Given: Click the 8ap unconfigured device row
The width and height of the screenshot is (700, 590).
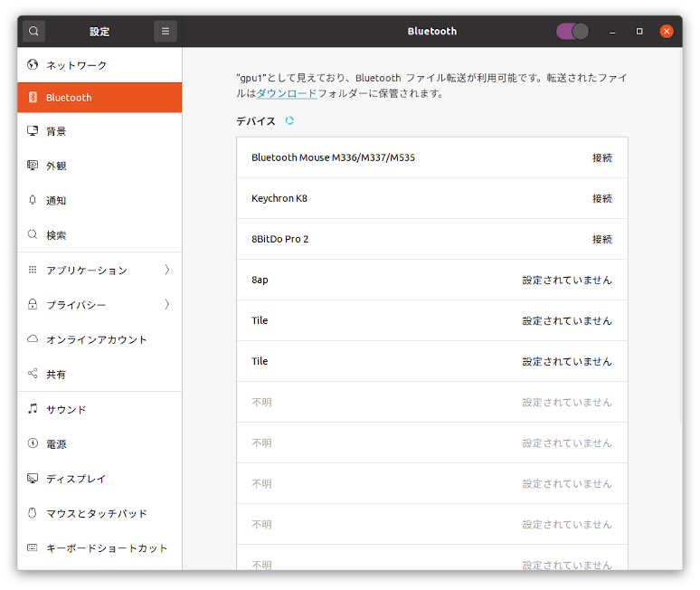Looking at the screenshot, I should point(431,280).
